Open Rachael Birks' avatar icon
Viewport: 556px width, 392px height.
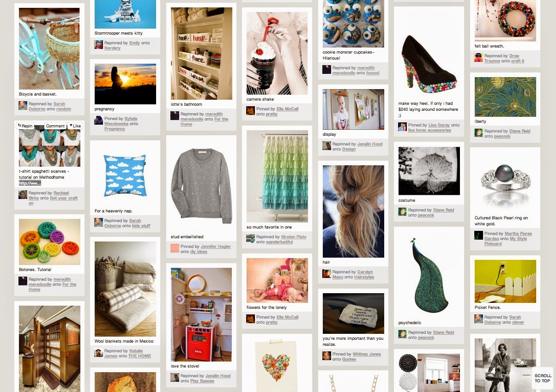[23, 195]
